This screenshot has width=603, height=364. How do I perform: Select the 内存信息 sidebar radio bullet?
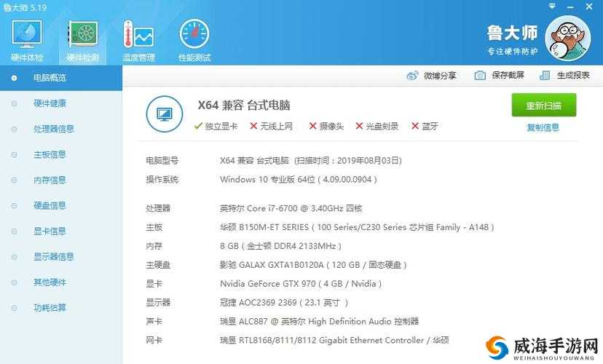(15, 181)
